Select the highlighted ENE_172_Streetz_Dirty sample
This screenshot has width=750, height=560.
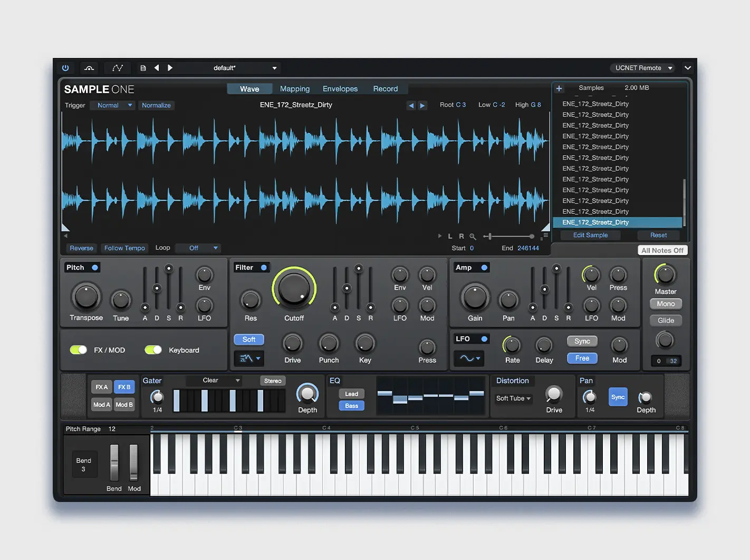click(595, 223)
